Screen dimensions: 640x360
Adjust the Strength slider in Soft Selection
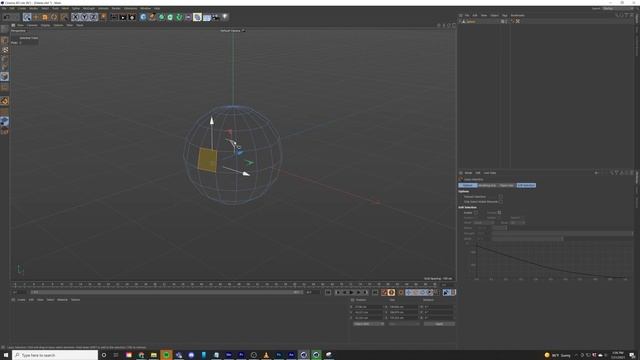click(563, 233)
